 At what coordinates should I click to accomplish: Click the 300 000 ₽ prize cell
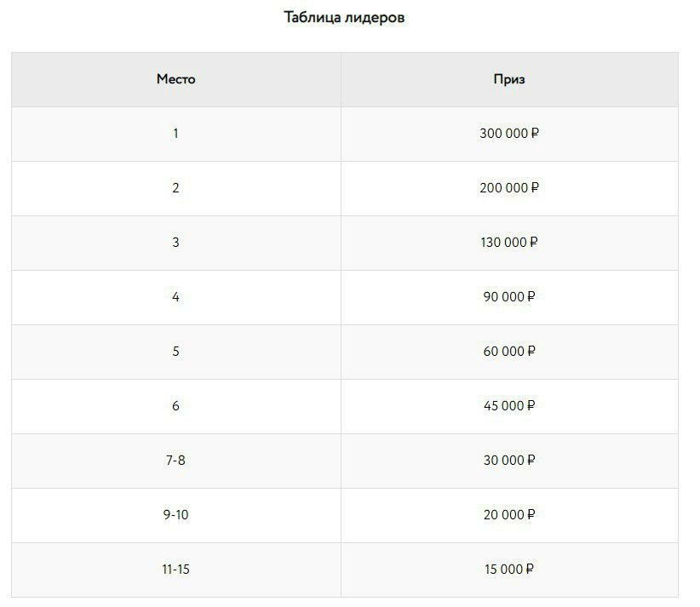(509, 134)
